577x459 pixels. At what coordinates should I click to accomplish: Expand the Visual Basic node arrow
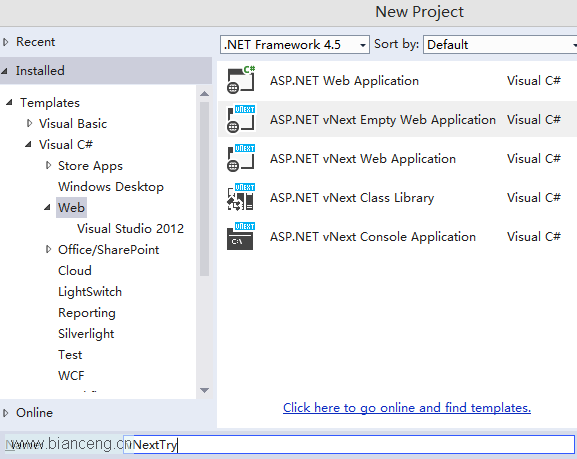pos(29,123)
